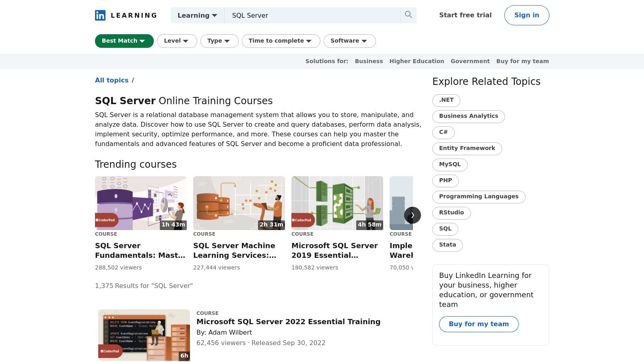The width and height of the screenshot is (644, 362).
Task: Open Microsoft SQL Server 2022 Essential Training title
Action: (x=288, y=322)
